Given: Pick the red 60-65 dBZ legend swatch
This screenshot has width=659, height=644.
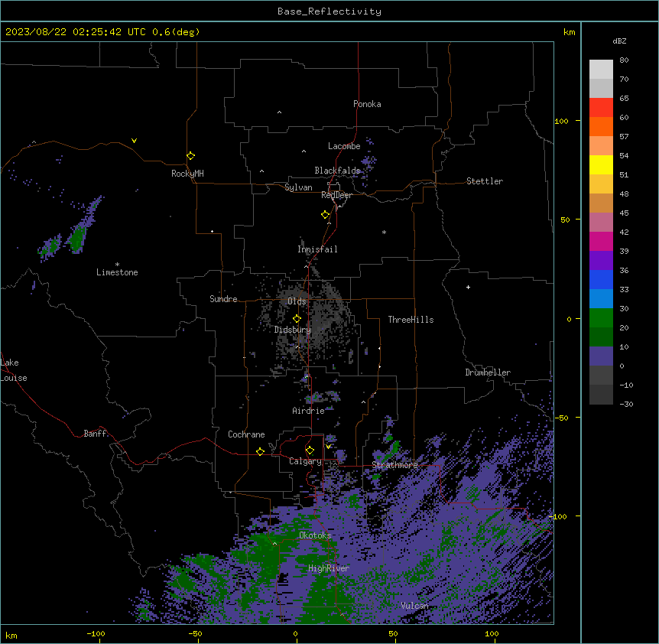Looking at the screenshot, I should point(601,107).
